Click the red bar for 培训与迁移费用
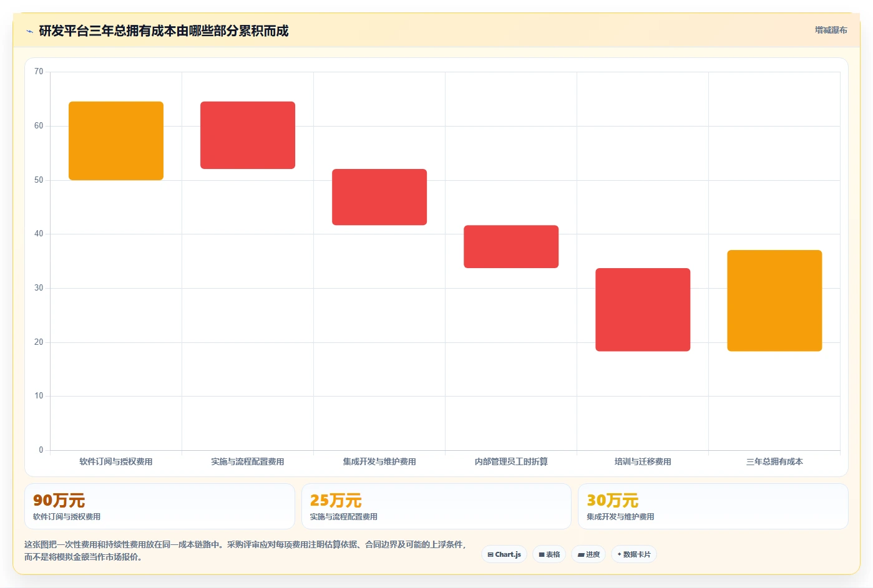The height and width of the screenshot is (588, 873). pyautogui.click(x=643, y=310)
